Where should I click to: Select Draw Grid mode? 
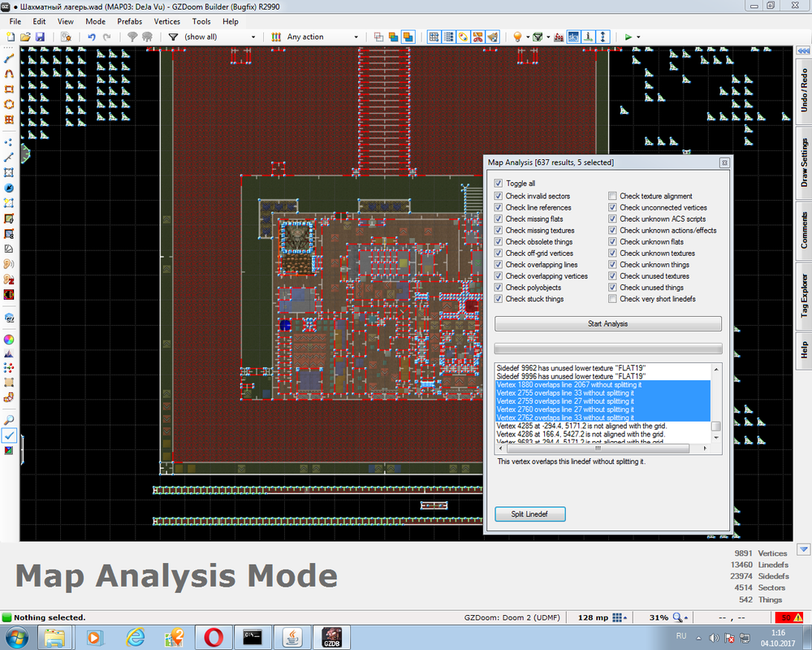[x=9, y=119]
